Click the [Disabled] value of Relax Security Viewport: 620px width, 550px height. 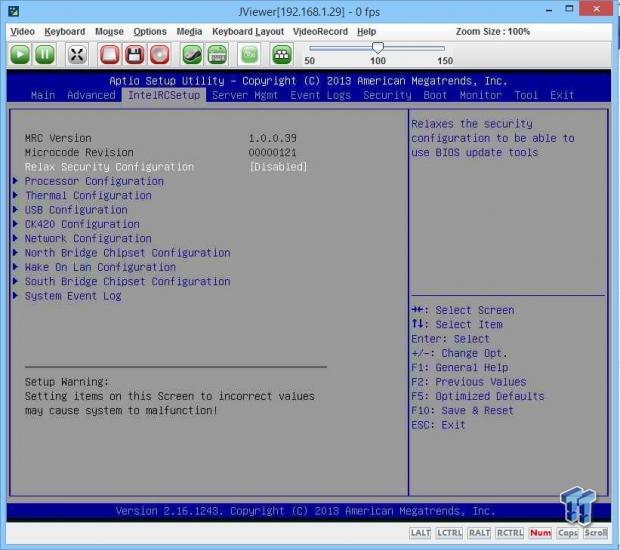click(x=278, y=167)
